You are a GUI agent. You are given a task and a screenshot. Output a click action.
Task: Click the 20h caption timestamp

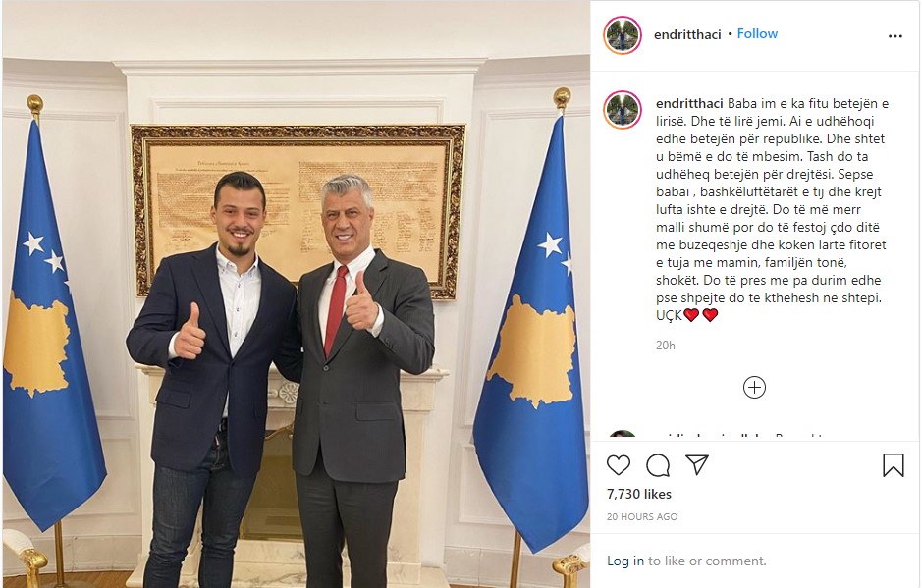pos(666,346)
